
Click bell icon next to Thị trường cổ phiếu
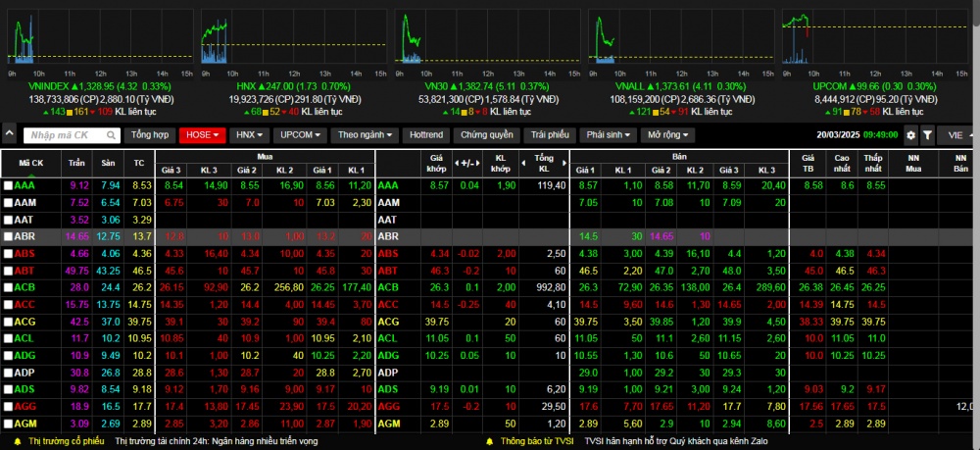click(x=19, y=441)
